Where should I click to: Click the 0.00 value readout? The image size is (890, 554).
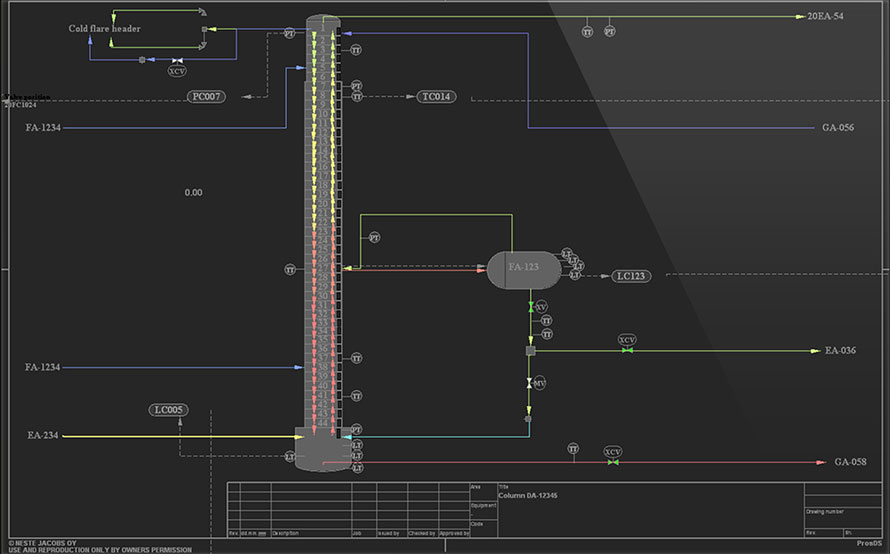tap(193, 192)
